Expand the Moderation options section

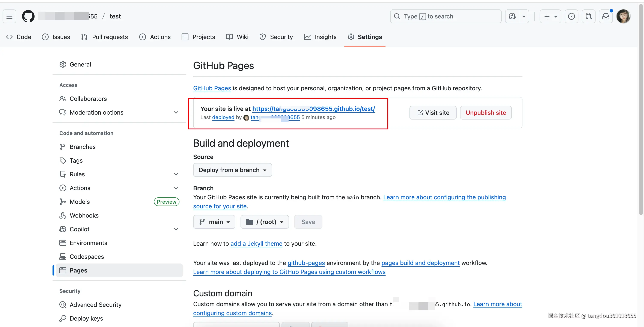coord(176,112)
